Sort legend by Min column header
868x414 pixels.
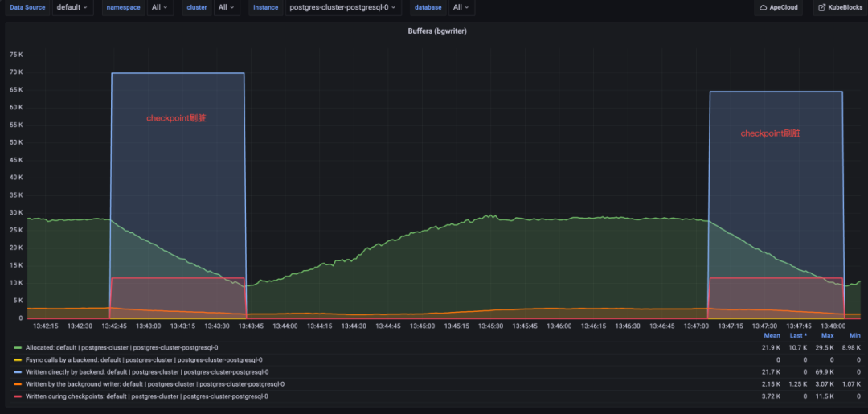tap(854, 335)
